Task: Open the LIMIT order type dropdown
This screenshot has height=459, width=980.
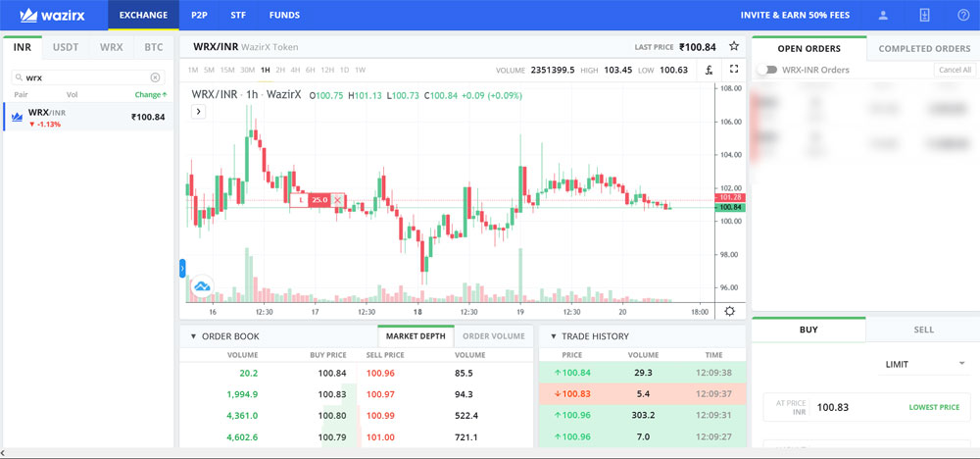Action: tap(926, 364)
